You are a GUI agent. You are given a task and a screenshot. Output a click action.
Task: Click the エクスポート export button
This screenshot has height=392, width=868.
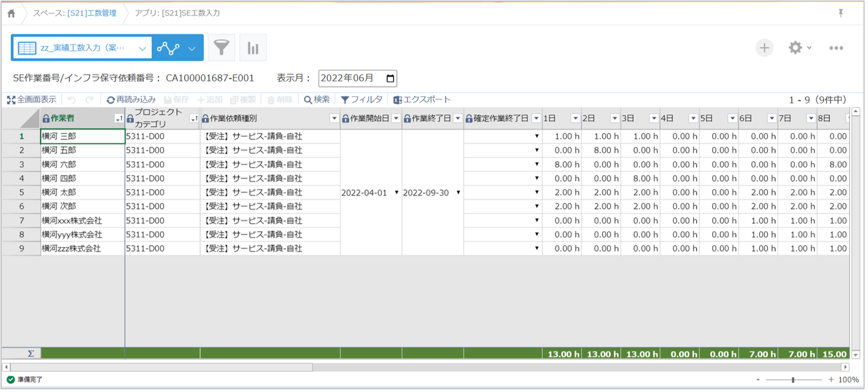click(x=422, y=99)
